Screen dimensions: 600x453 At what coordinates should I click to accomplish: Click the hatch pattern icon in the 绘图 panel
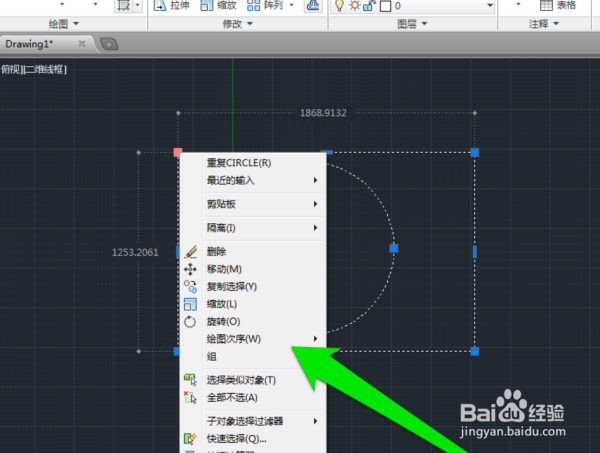click(124, 5)
